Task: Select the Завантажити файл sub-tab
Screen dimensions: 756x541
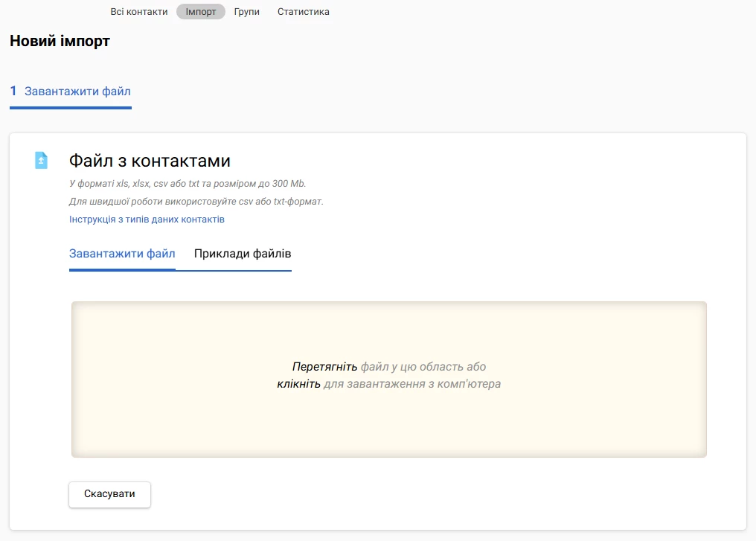Action: click(122, 254)
